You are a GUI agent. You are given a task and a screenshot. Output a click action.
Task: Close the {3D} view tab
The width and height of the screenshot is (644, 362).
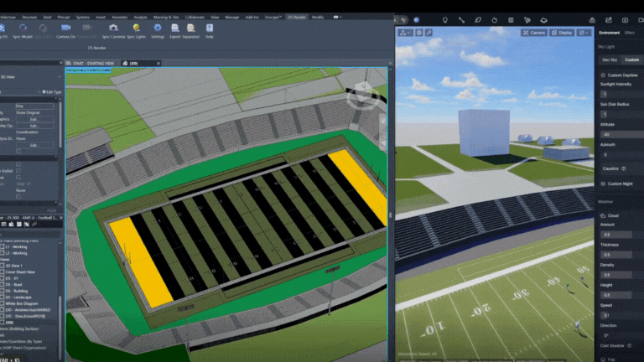point(158,63)
